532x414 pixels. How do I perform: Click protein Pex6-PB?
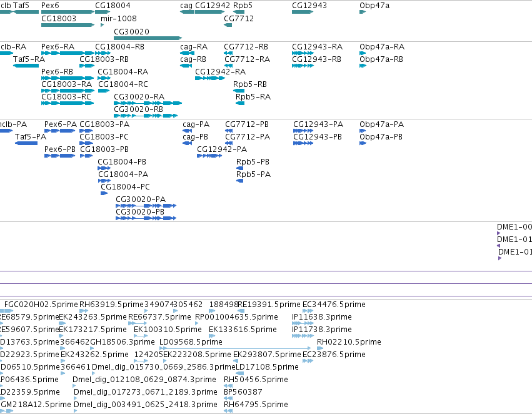click(60, 149)
